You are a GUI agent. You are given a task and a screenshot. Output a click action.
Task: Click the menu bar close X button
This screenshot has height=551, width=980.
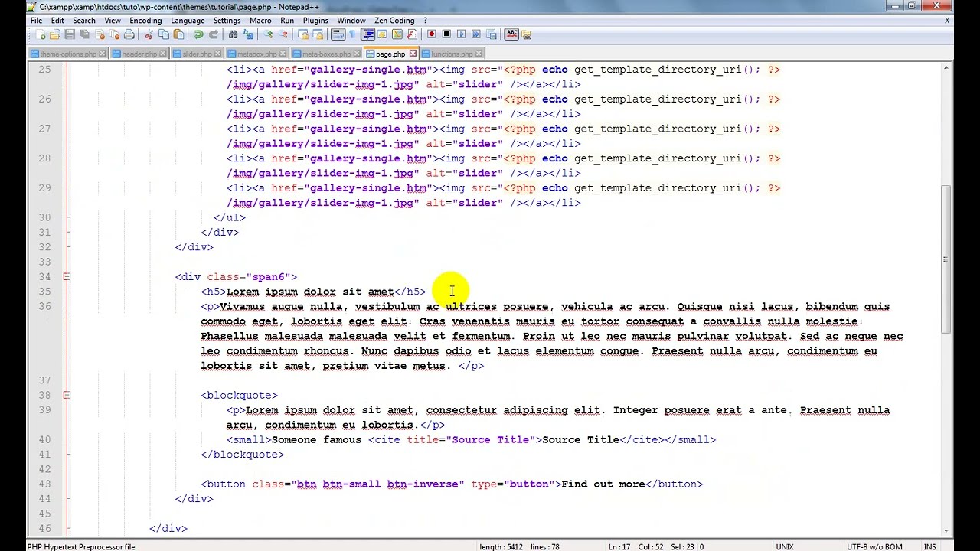(x=947, y=21)
